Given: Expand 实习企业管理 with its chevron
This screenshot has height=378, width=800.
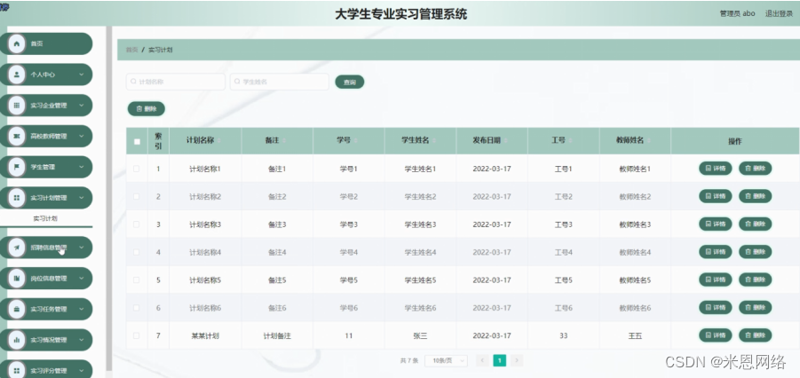Looking at the screenshot, I should [x=81, y=106].
